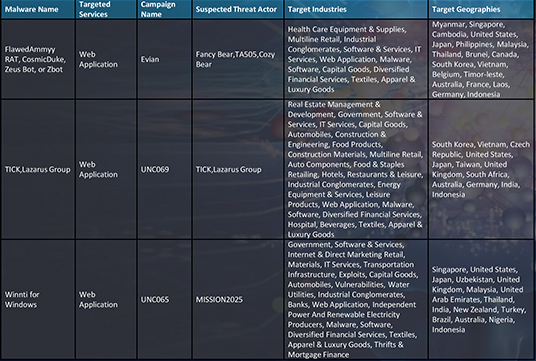The height and width of the screenshot is (361, 536).
Task: Click the Winnti for Windows cell
Action: (38, 299)
